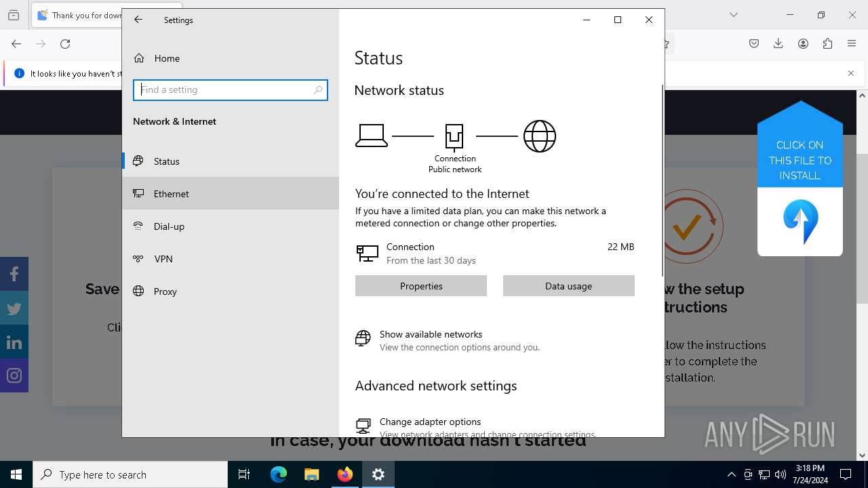Open the volume tray icon
This screenshot has width=868, height=488.
[x=781, y=474]
